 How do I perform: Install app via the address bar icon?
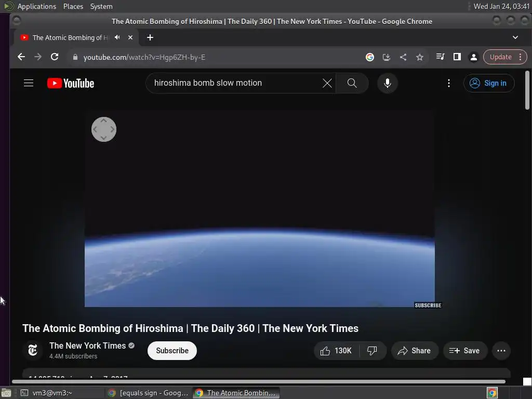coord(387,57)
